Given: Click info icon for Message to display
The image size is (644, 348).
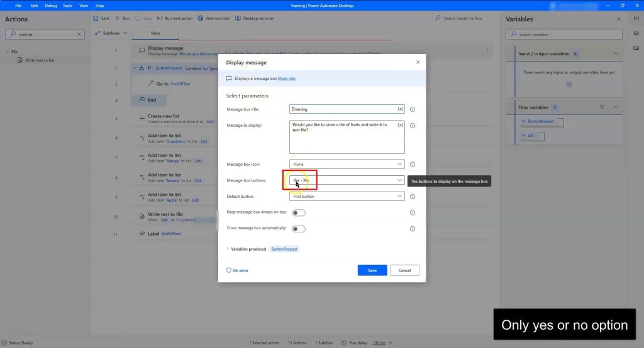Looking at the screenshot, I should click(413, 126).
